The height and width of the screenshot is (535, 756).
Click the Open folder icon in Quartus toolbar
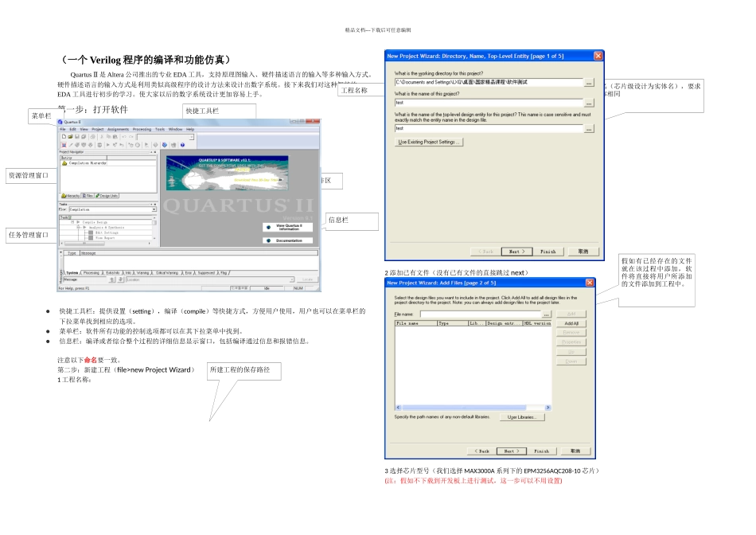(70, 136)
